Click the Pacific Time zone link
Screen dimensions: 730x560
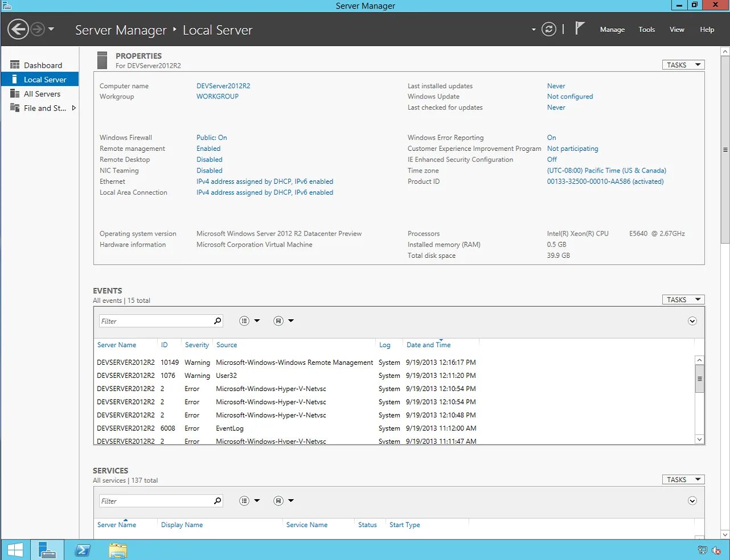coord(606,171)
